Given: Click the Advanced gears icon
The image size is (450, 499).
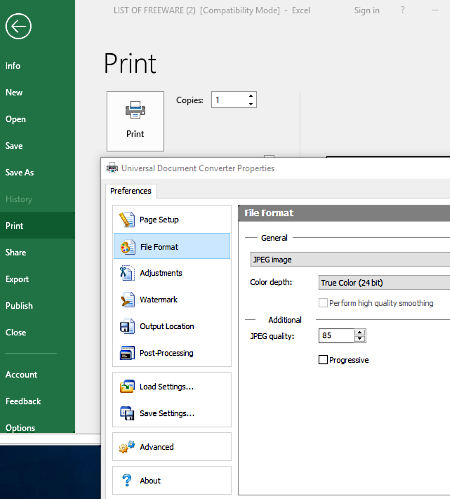Looking at the screenshot, I should point(127,447).
